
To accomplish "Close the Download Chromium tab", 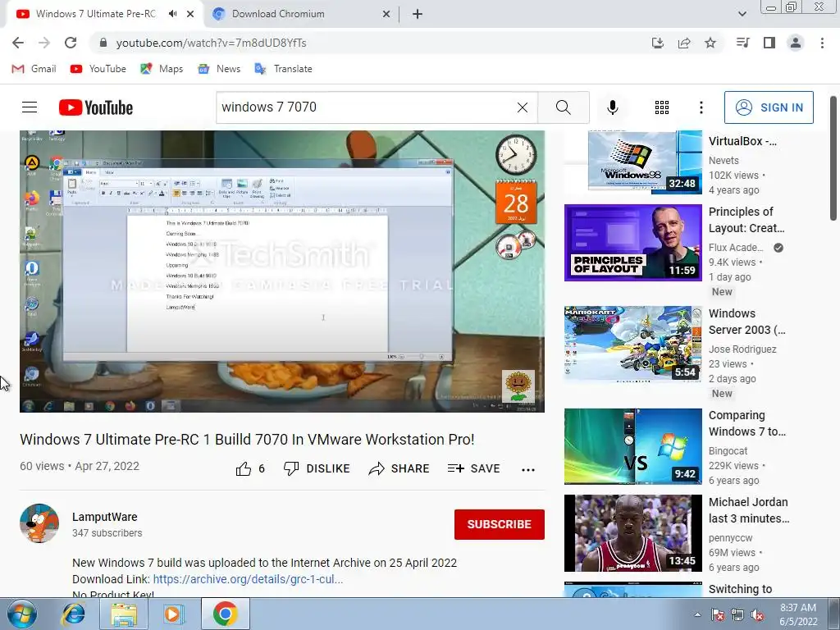I will coord(386,15).
